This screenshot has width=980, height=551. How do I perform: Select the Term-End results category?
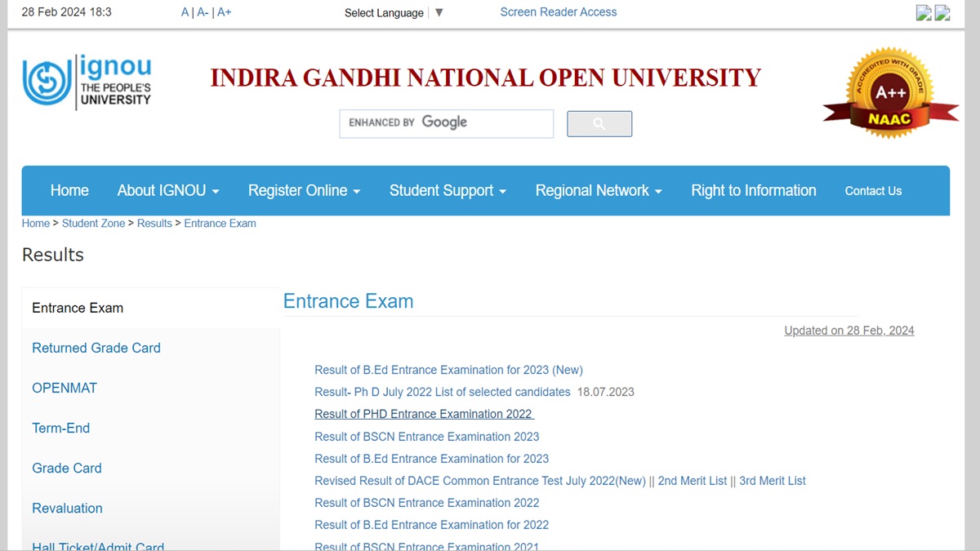coord(60,428)
